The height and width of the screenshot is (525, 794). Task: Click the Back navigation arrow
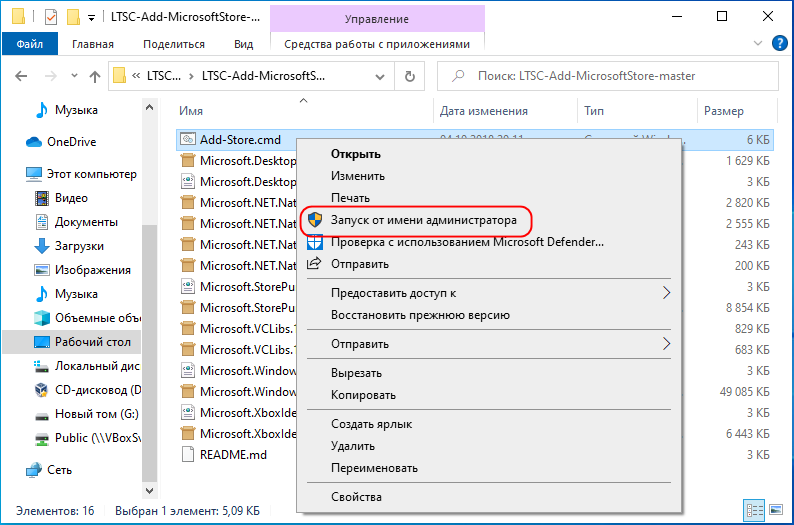pos(21,76)
